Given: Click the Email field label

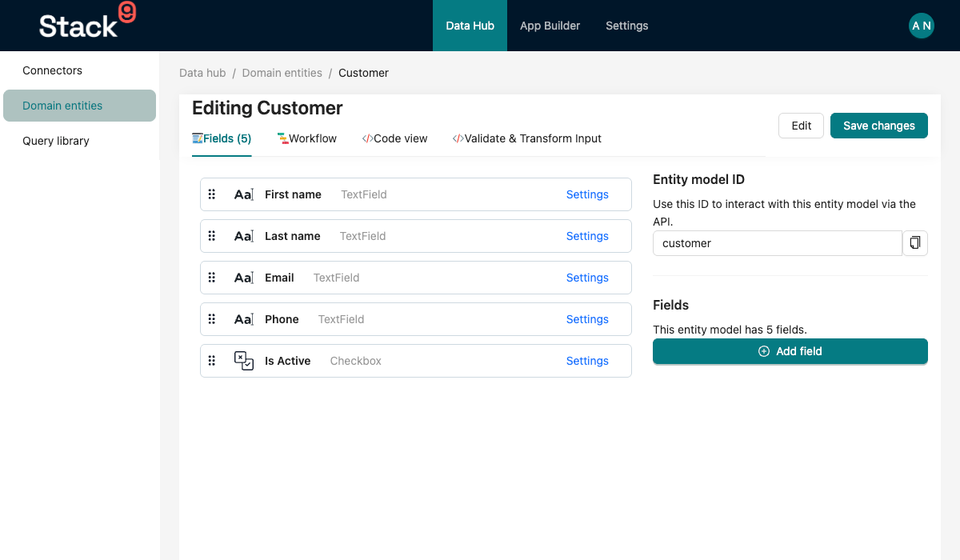Looking at the screenshot, I should pyautogui.click(x=279, y=278).
